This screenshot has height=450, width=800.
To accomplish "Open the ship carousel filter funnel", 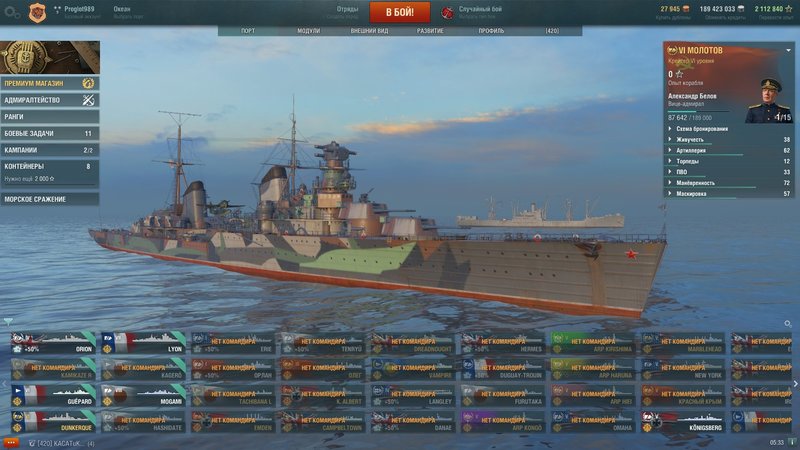I will [x=8, y=321].
